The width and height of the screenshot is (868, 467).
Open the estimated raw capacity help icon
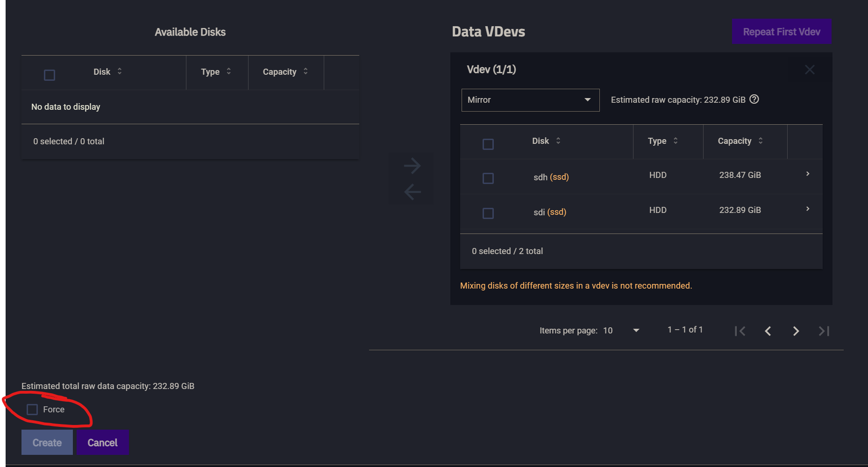[x=754, y=99]
